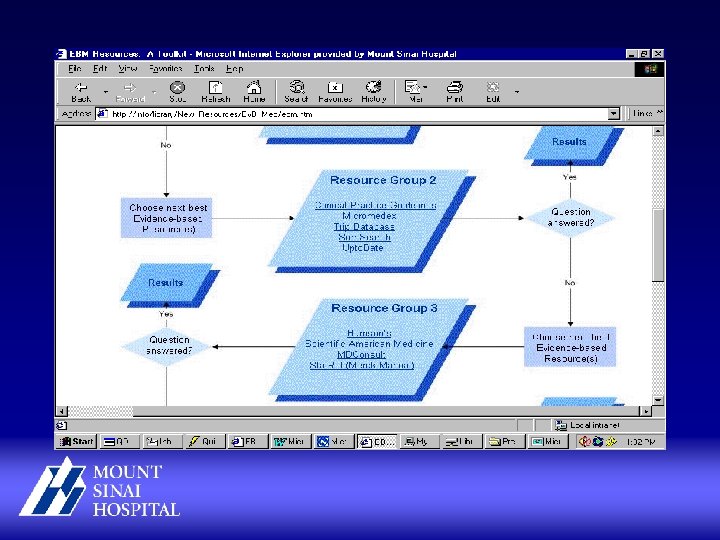
Task: Click the Forward toolbar button
Action: click(130, 92)
